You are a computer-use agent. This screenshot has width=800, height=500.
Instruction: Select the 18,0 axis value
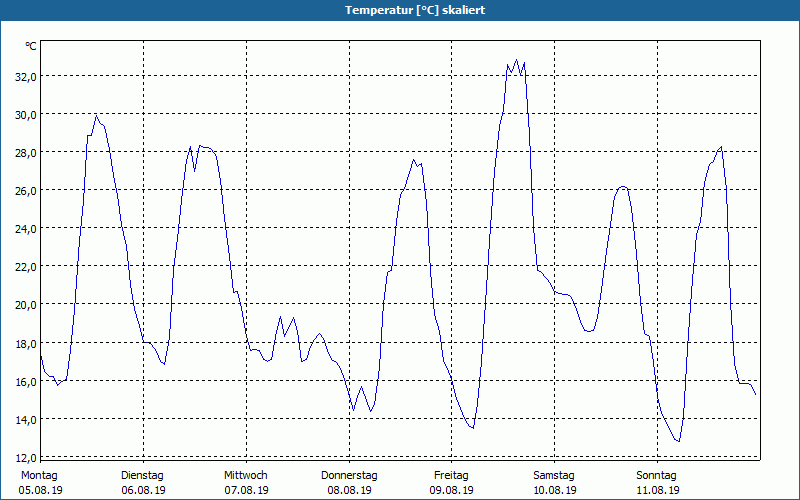[26, 343]
